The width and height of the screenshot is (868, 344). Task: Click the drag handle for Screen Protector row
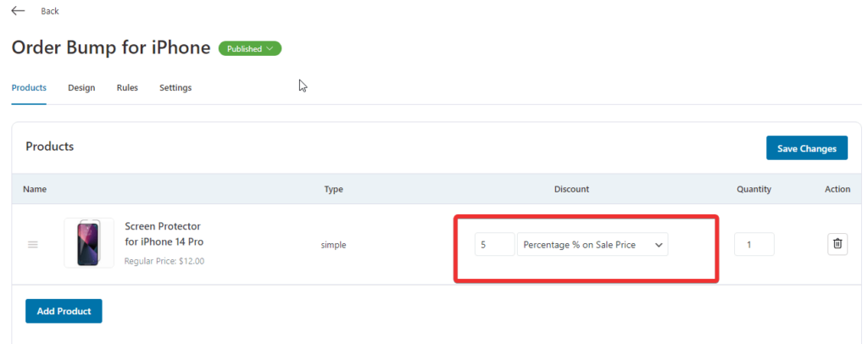coord(33,245)
